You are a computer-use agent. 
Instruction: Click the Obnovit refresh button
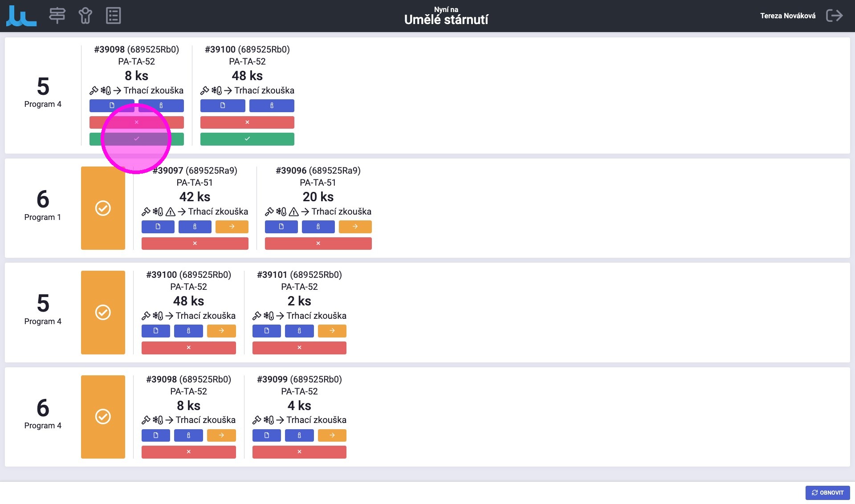coord(827,492)
